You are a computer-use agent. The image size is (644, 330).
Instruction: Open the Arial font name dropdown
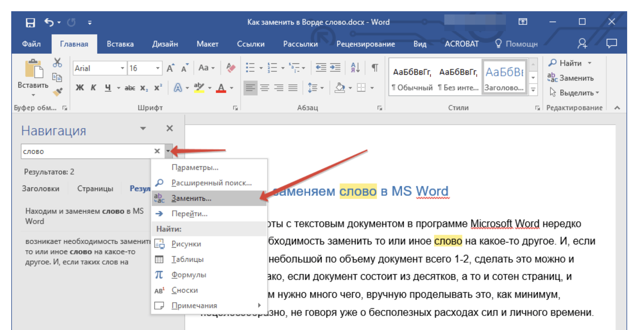tap(122, 68)
